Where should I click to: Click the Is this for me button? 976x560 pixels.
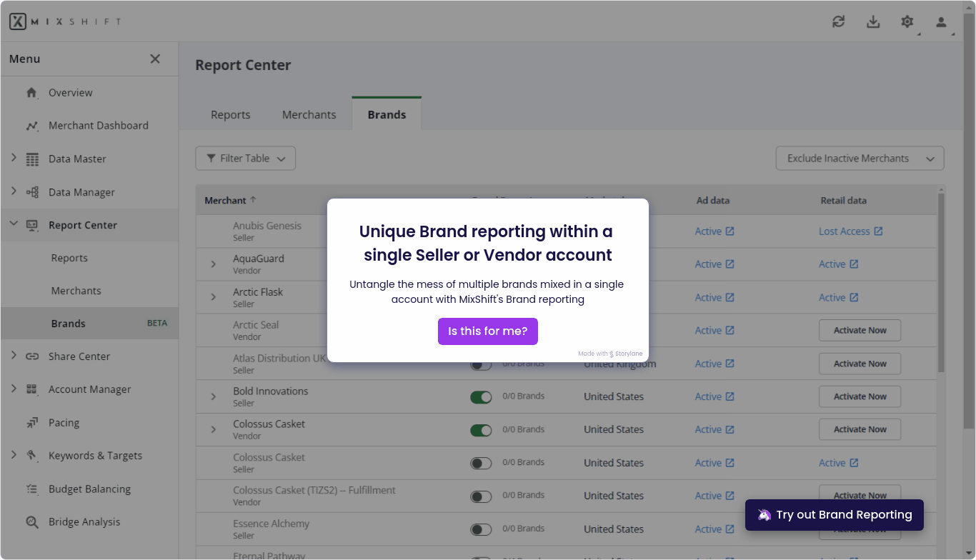pyautogui.click(x=487, y=331)
